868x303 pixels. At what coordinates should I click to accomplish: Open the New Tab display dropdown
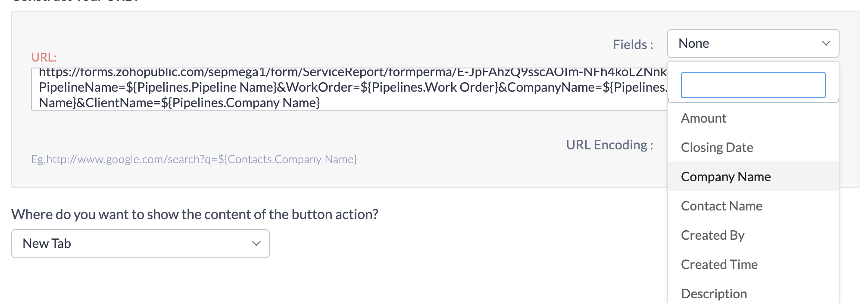pyautogui.click(x=140, y=244)
